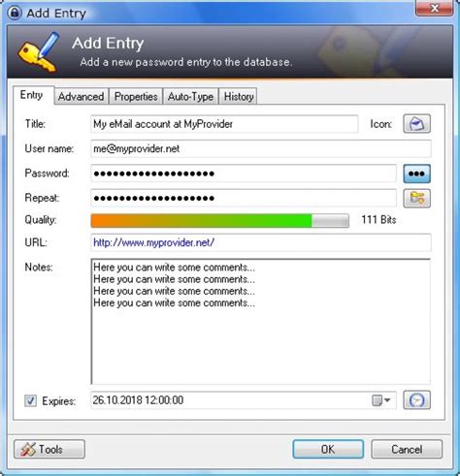Cancel adding the entry

pos(407,449)
